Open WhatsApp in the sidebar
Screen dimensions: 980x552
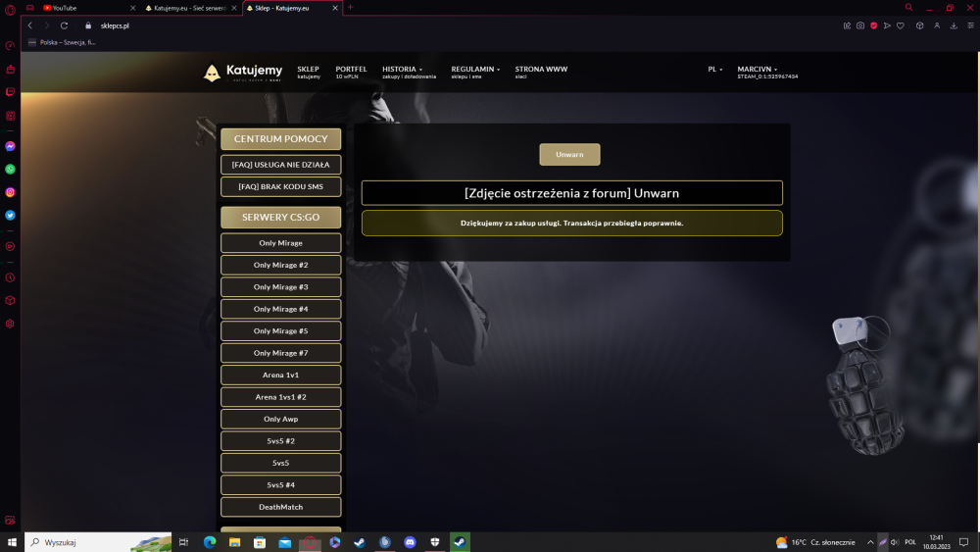click(x=10, y=170)
